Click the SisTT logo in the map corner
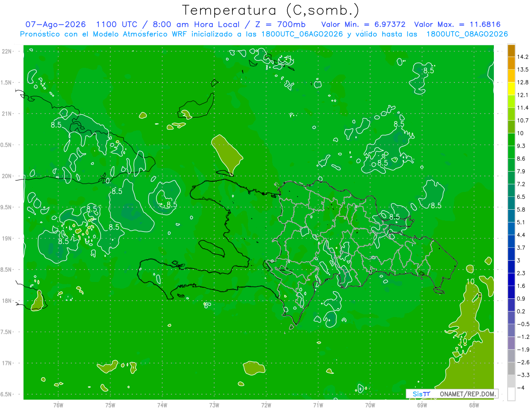The image size is (532, 411). (x=422, y=394)
